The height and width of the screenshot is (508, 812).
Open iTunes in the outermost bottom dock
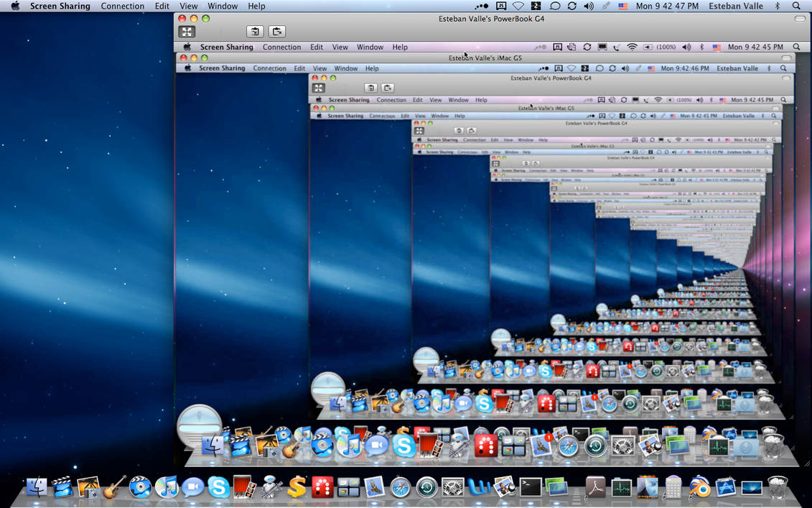point(167,487)
